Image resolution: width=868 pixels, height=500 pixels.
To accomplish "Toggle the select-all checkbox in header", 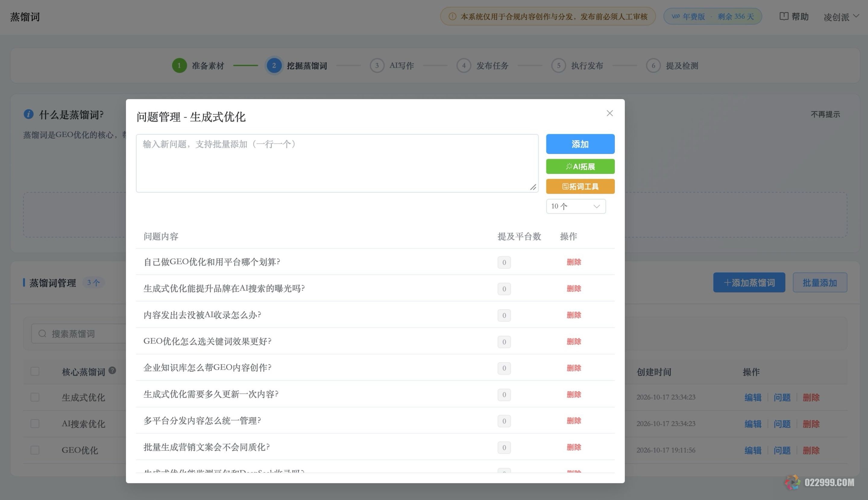I will [35, 371].
